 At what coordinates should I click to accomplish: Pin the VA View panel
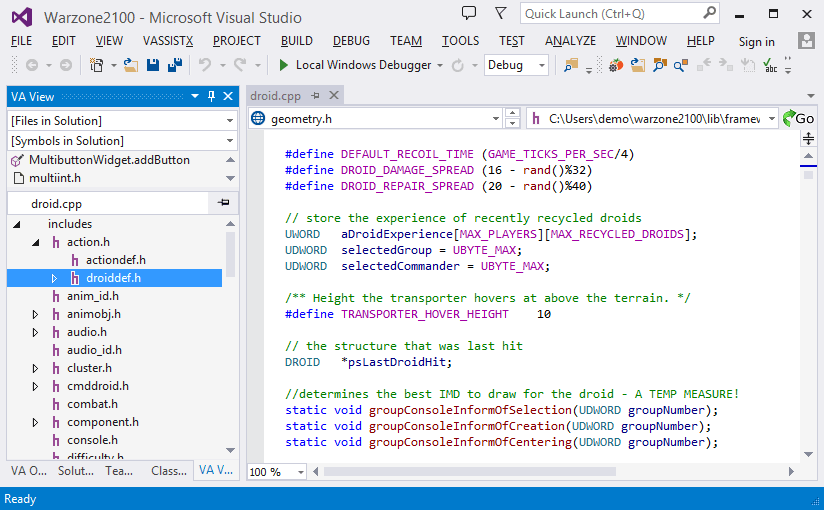(211, 96)
